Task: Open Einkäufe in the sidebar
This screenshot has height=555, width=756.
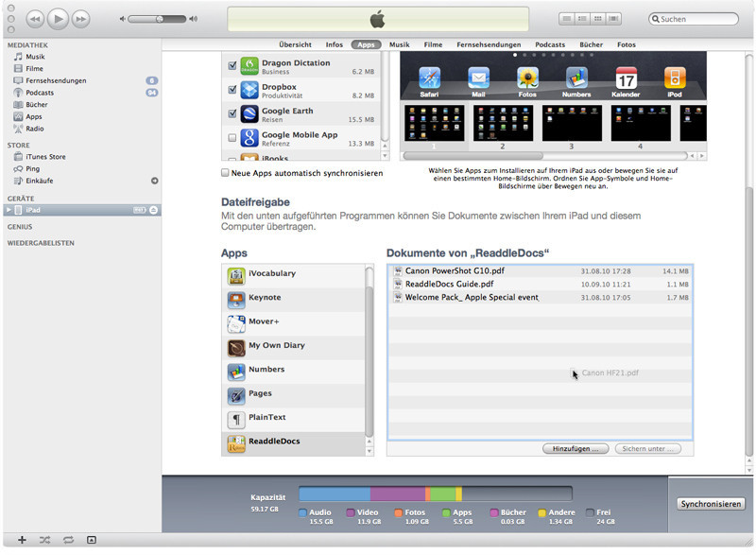Action: point(82,181)
